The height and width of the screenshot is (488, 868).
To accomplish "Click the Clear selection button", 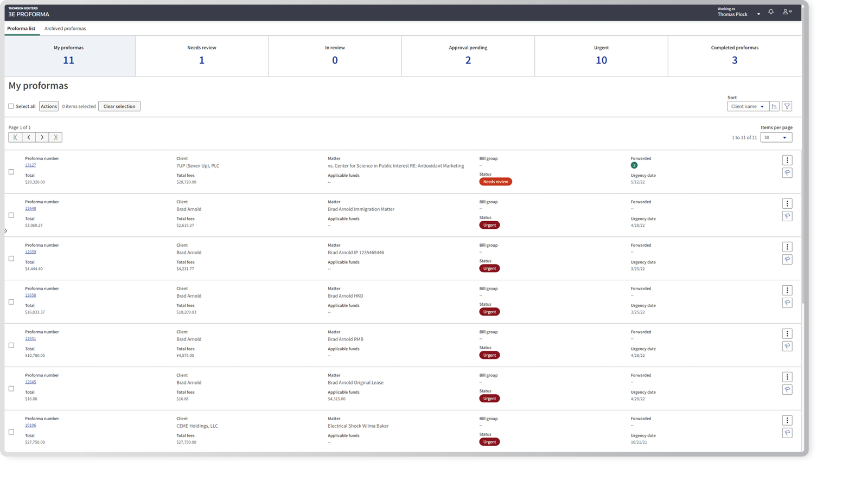I will click(x=119, y=106).
